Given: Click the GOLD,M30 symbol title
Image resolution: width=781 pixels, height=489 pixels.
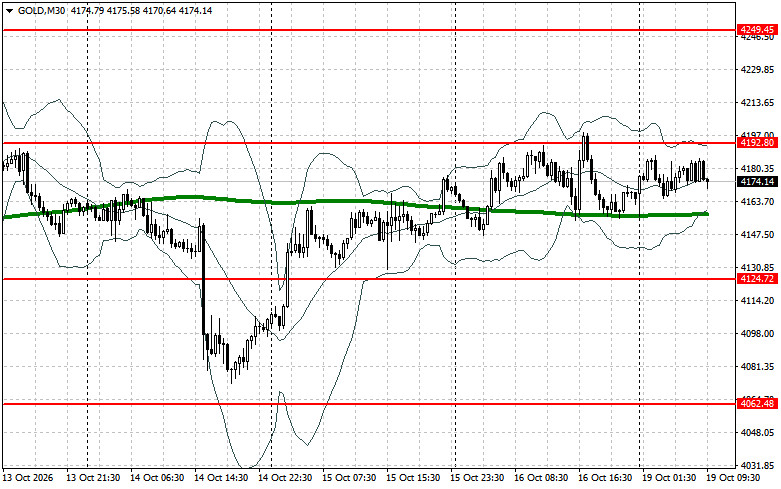Looking at the screenshot, I should [41, 10].
